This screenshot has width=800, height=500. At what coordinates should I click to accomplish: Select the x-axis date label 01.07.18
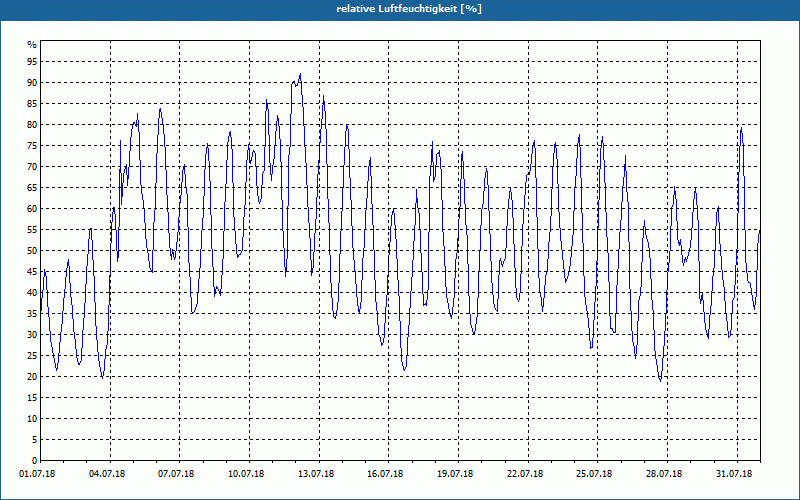(x=37, y=474)
